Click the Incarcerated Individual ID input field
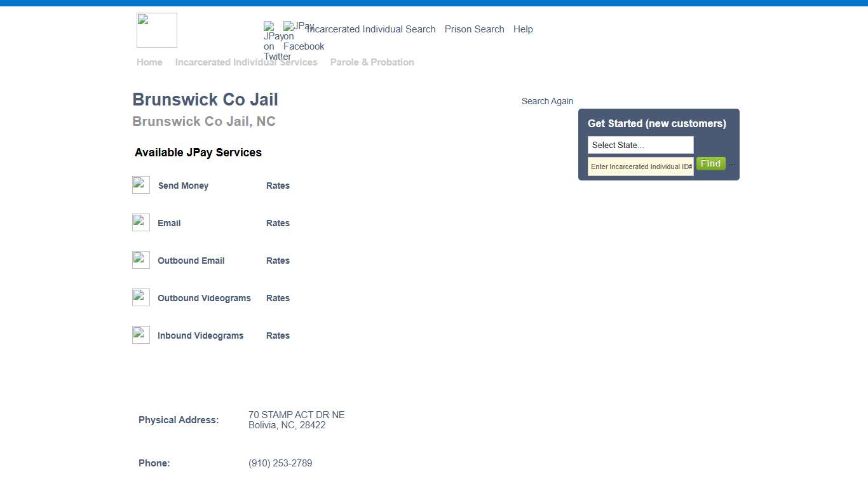The height and width of the screenshot is (488, 868). coord(640,166)
